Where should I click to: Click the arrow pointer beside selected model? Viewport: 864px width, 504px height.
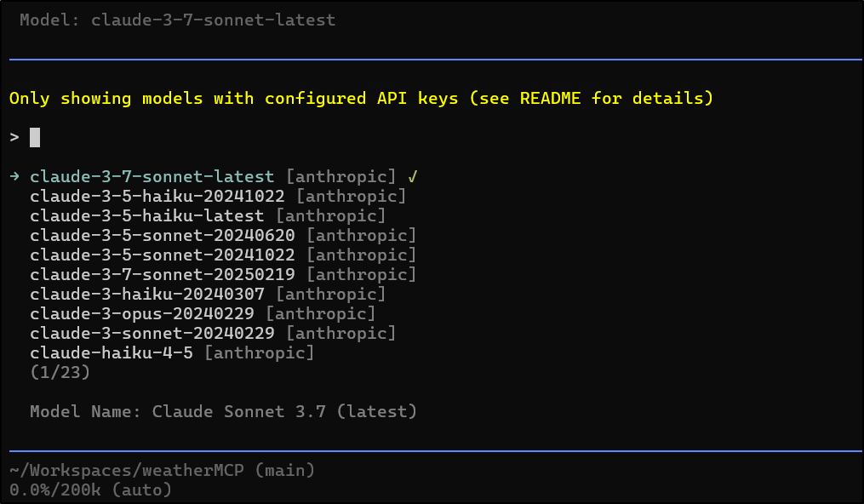[14, 176]
